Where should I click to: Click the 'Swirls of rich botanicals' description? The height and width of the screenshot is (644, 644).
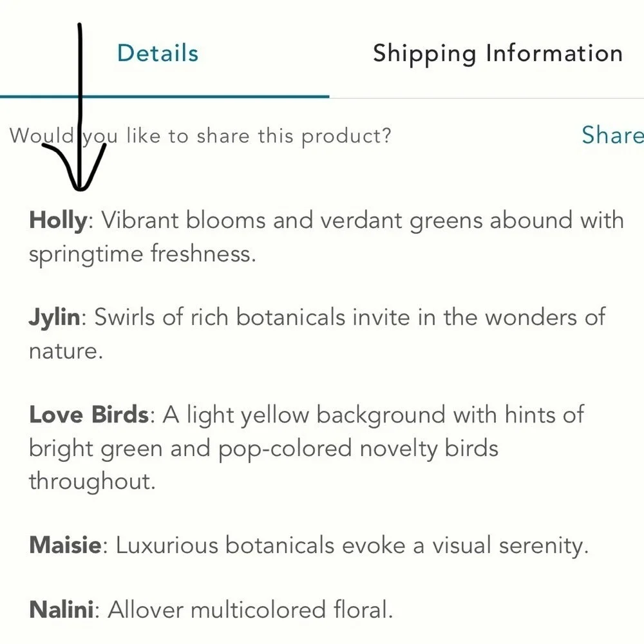point(220,317)
